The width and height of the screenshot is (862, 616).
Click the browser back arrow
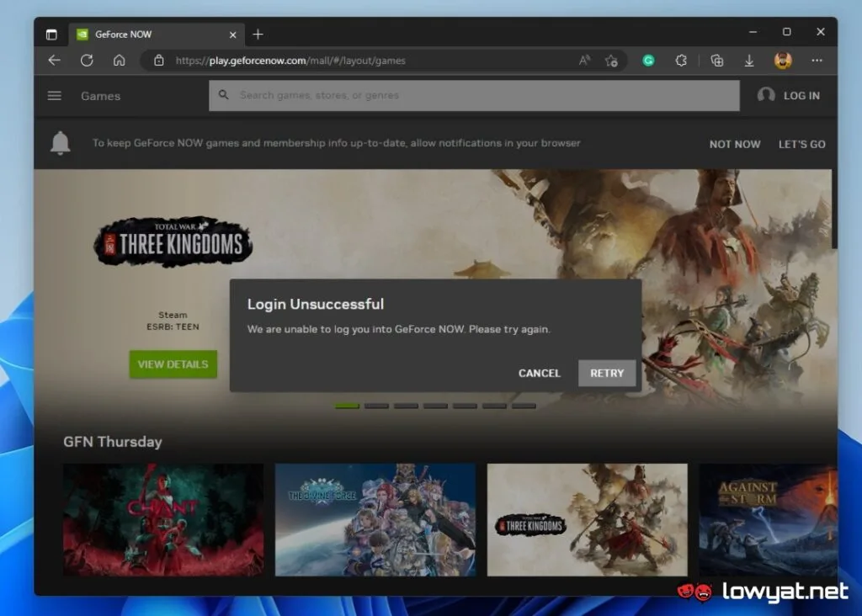(54, 61)
